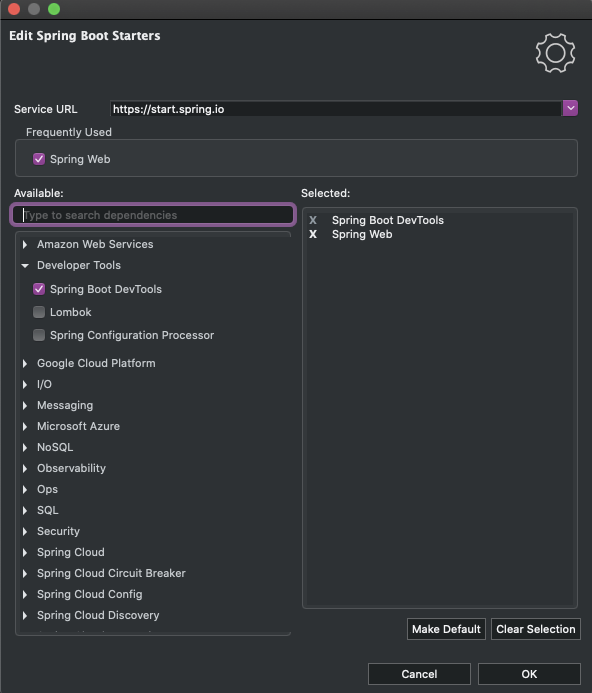The width and height of the screenshot is (592, 693).
Task: Expand the NoSQL category
Action: [x=25, y=447]
